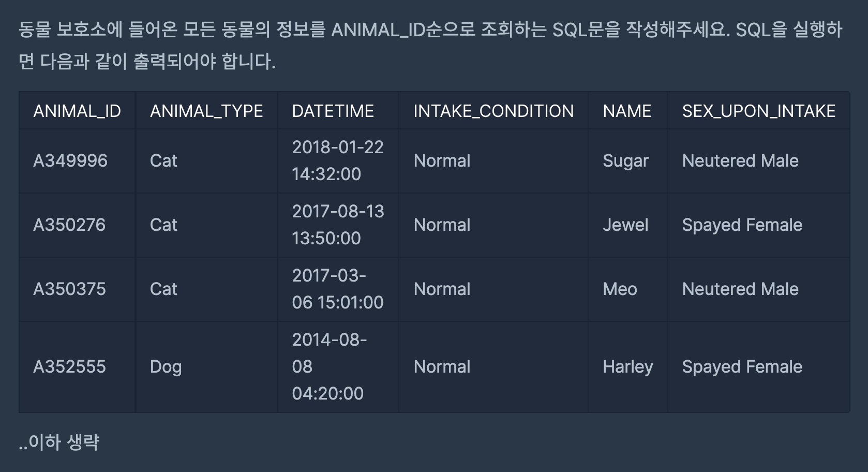Click the name cell Jewel

coord(627,225)
